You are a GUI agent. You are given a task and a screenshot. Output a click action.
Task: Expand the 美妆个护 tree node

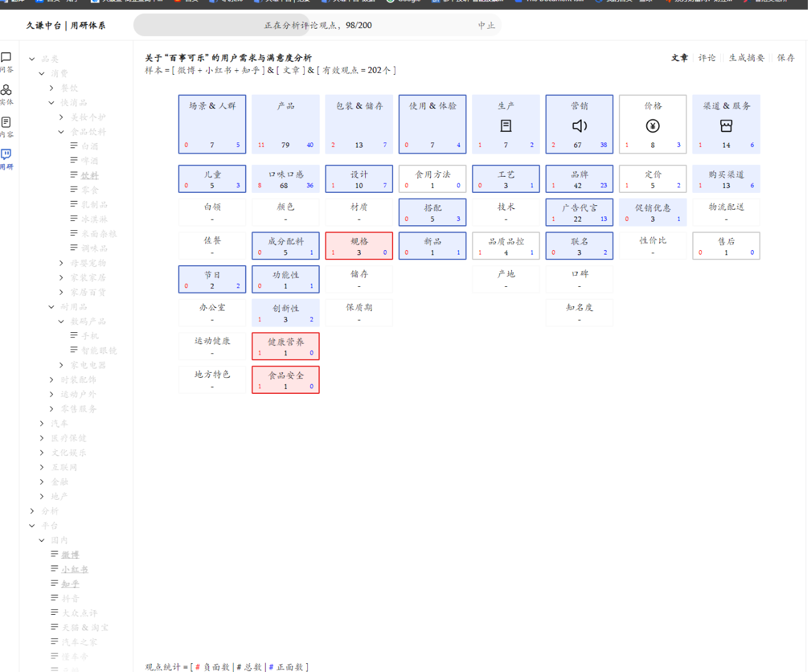(61, 117)
